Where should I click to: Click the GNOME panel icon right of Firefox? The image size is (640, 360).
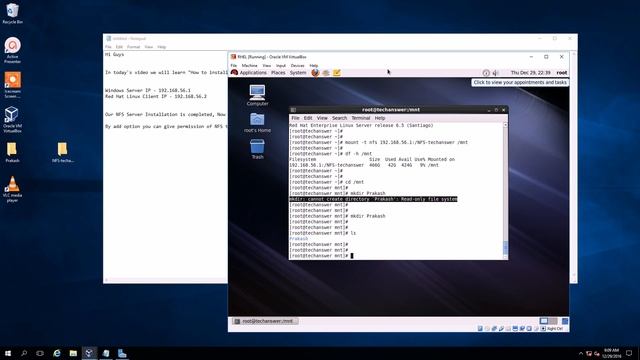[326, 73]
